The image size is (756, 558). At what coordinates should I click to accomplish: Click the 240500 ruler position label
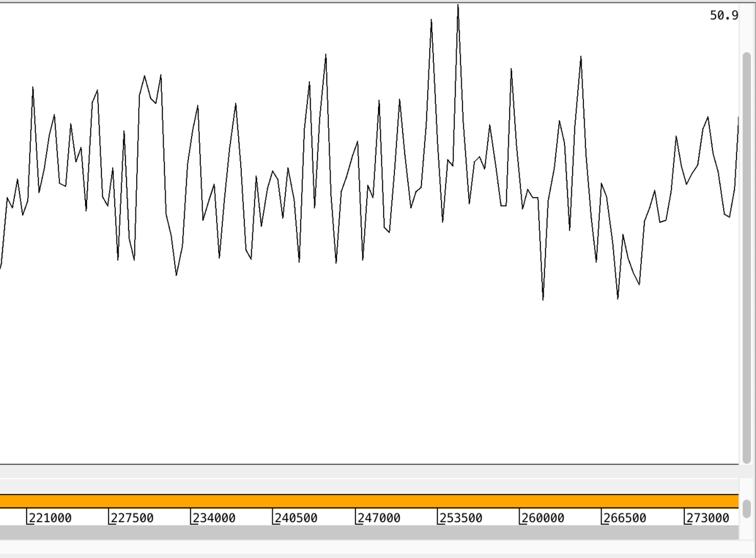tap(295, 518)
